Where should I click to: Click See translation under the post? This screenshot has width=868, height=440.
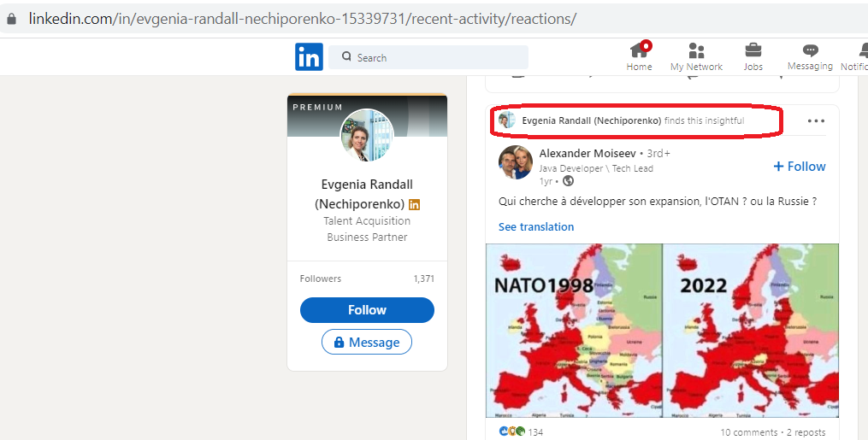(536, 226)
